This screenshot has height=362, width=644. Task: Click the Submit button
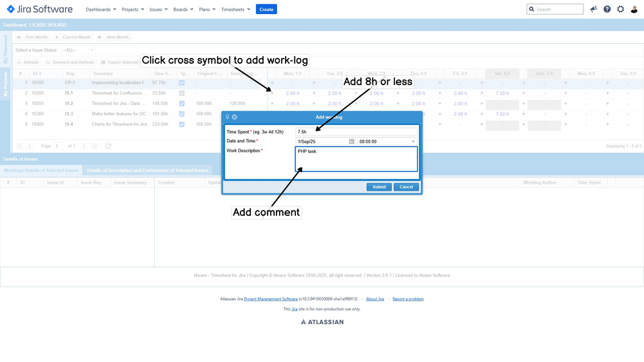379,187
